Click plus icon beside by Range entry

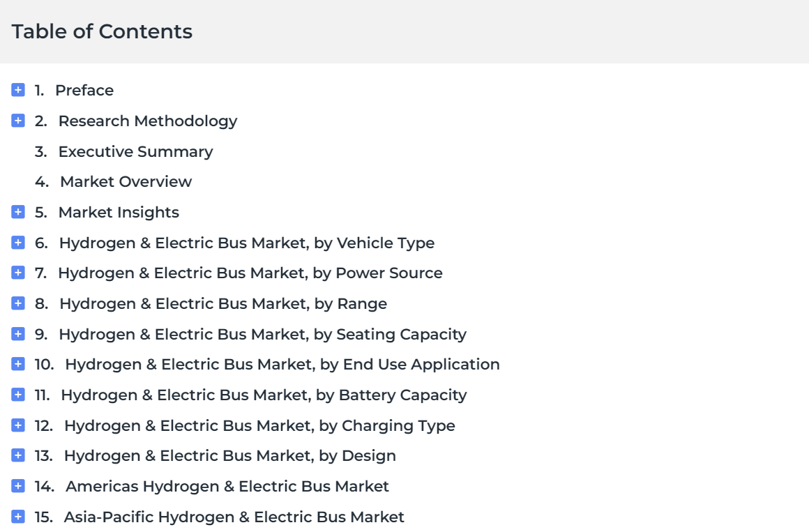(18, 303)
